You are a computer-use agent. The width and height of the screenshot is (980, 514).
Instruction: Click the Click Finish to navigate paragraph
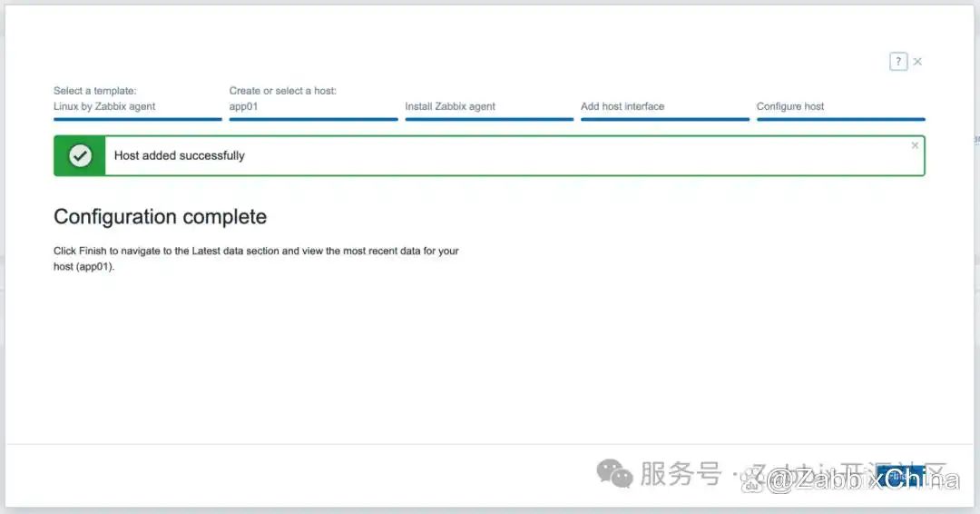tap(256, 258)
